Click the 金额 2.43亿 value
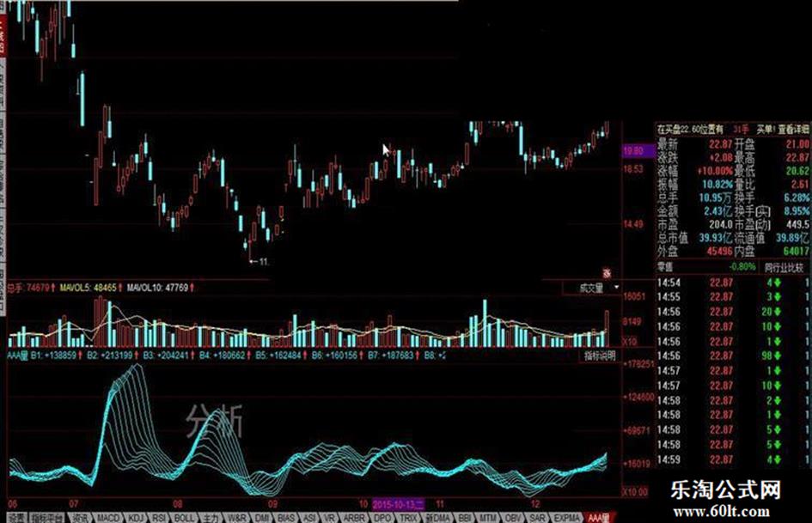 click(717, 210)
